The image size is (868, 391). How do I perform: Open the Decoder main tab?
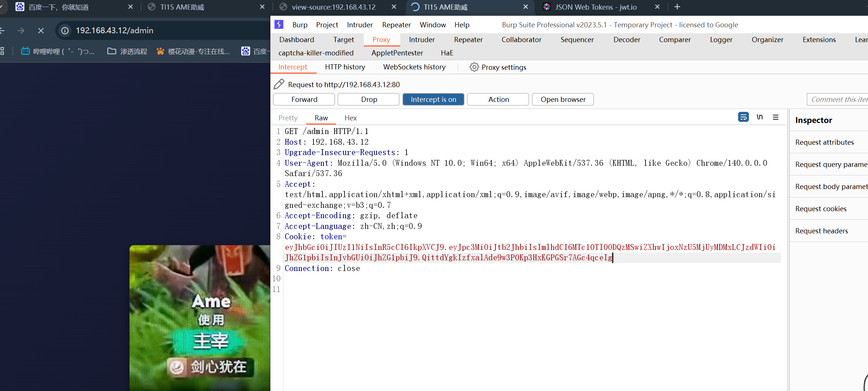click(627, 40)
